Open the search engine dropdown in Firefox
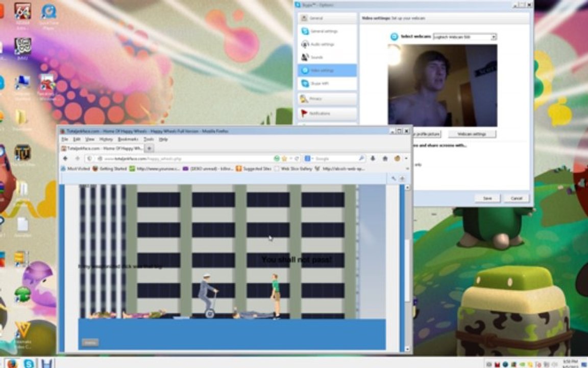This screenshot has width=588, height=368. point(309,158)
